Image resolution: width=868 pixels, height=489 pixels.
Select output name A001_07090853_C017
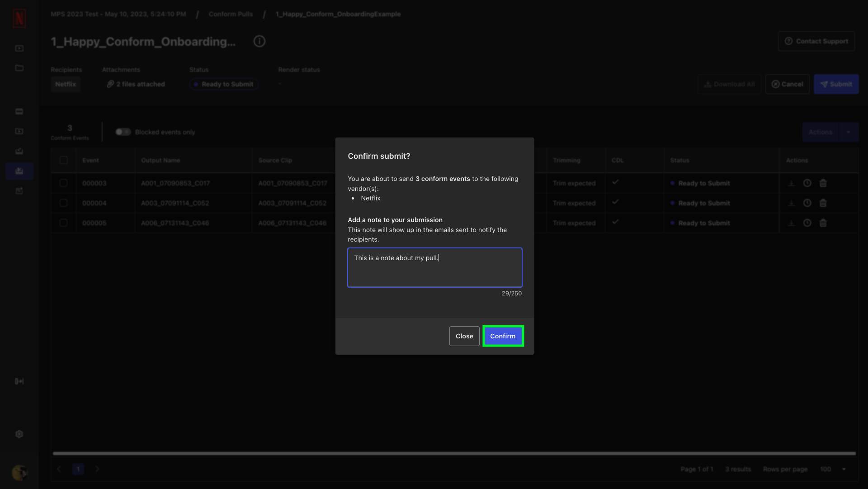coord(175,183)
